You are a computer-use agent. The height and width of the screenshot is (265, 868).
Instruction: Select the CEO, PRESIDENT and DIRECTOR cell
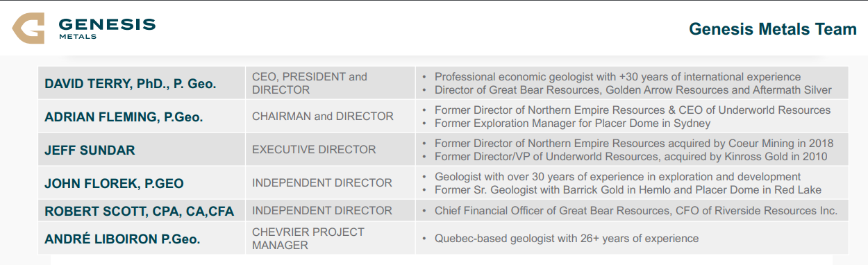pyautogui.click(x=331, y=83)
